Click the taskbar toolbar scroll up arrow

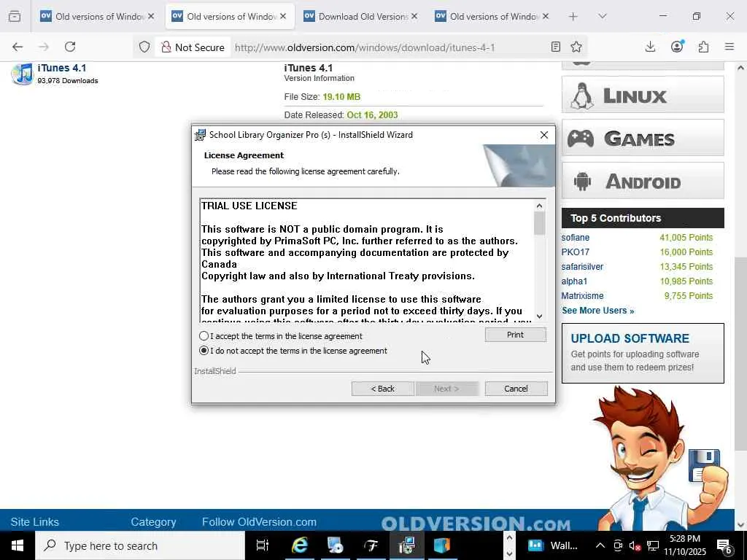pos(509,538)
